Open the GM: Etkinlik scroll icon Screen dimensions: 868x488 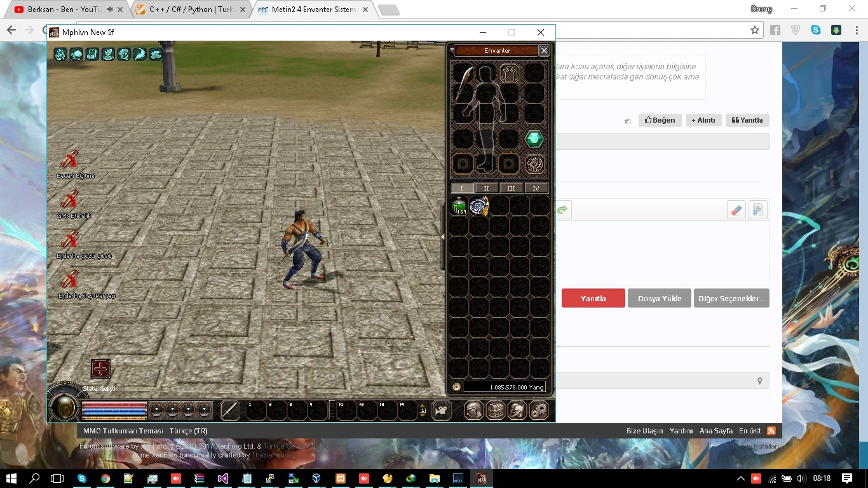(70, 200)
